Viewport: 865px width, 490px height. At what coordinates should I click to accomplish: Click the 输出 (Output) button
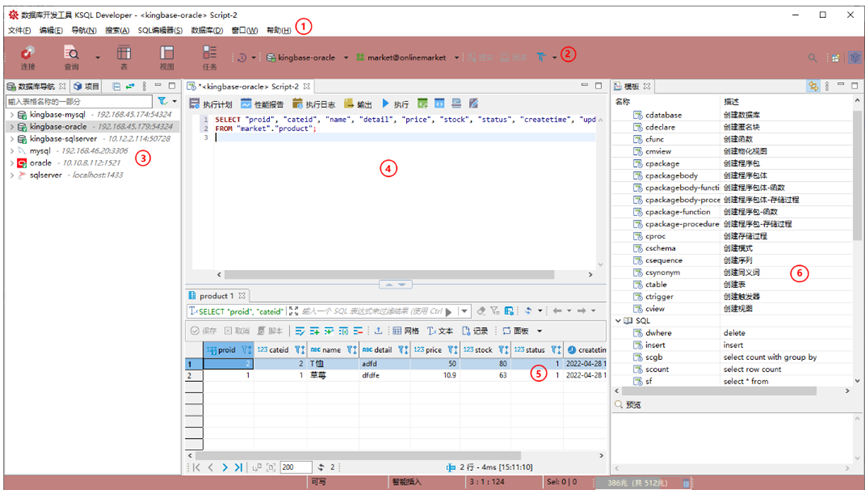tap(358, 104)
